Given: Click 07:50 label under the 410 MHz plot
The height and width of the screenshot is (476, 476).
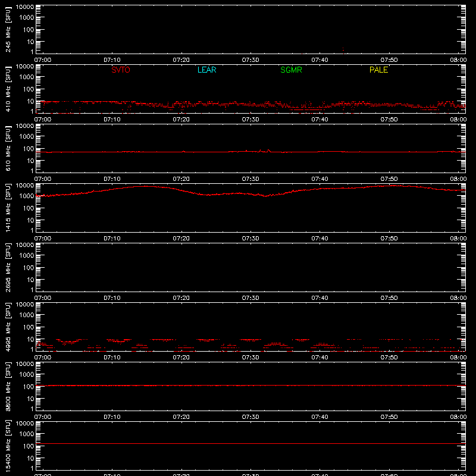Looking at the screenshot, I should (389, 120).
